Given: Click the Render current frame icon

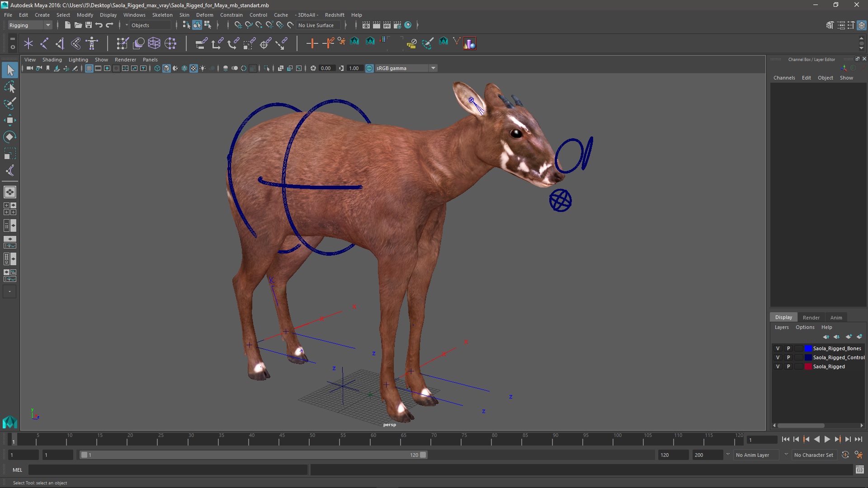Looking at the screenshot, I should click(x=377, y=25).
